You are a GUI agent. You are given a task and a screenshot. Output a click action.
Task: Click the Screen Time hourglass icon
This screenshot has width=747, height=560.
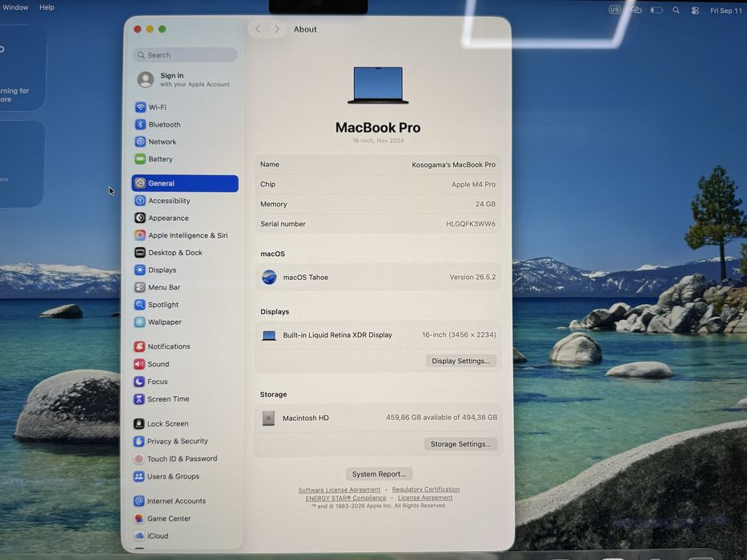click(139, 399)
